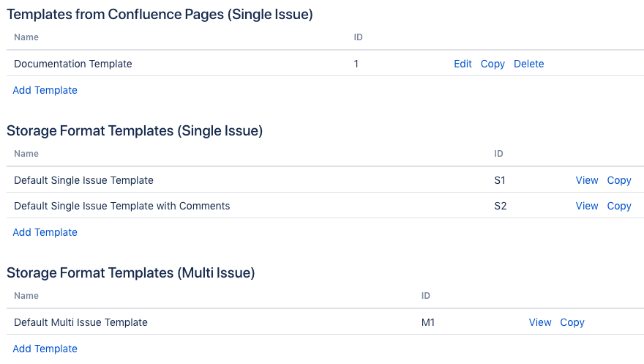
Task: Click the Name header in Confluence Pages table
Action: pyautogui.click(x=26, y=37)
